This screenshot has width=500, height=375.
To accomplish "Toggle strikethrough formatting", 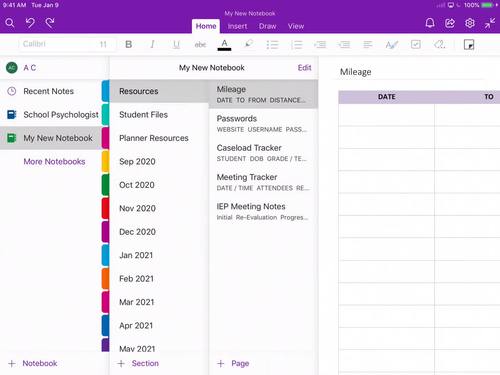I will pos(200,44).
